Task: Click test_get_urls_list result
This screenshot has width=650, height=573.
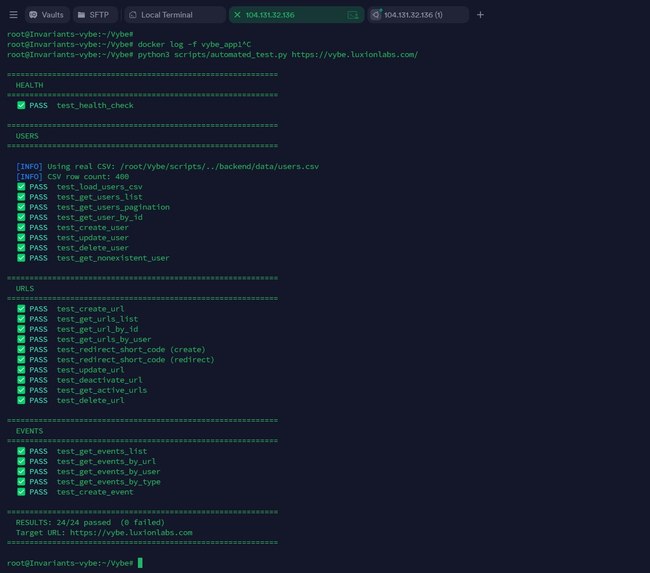Action: pyautogui.click(x=78, y=319)
